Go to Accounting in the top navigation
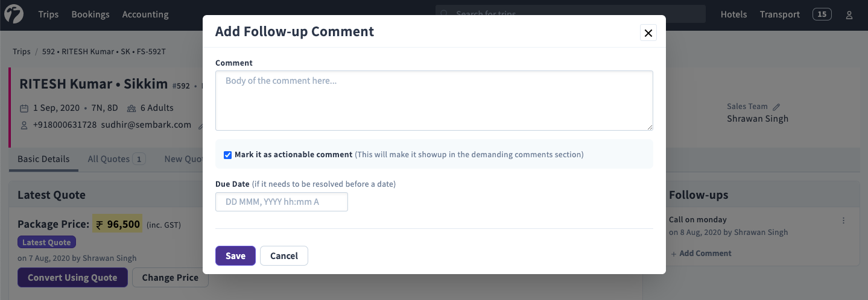868x300 pixels. tap(145, 14)
